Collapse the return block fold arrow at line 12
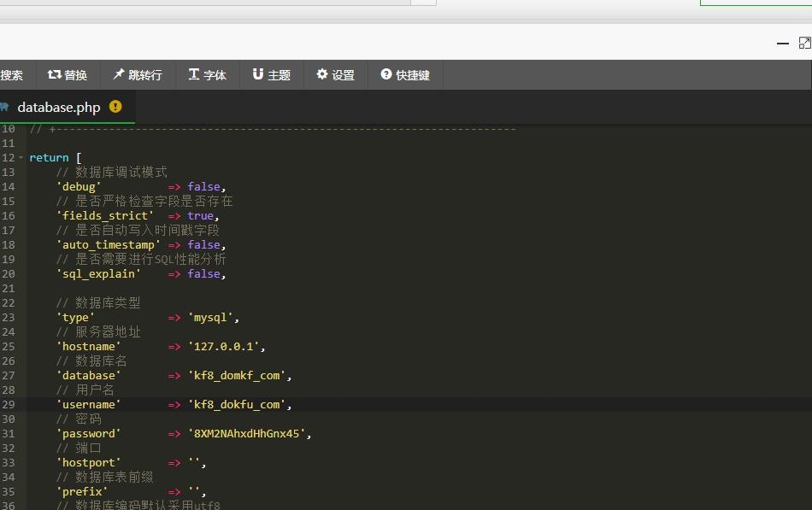This screenshot has height=510, width=812. point(21,158)
